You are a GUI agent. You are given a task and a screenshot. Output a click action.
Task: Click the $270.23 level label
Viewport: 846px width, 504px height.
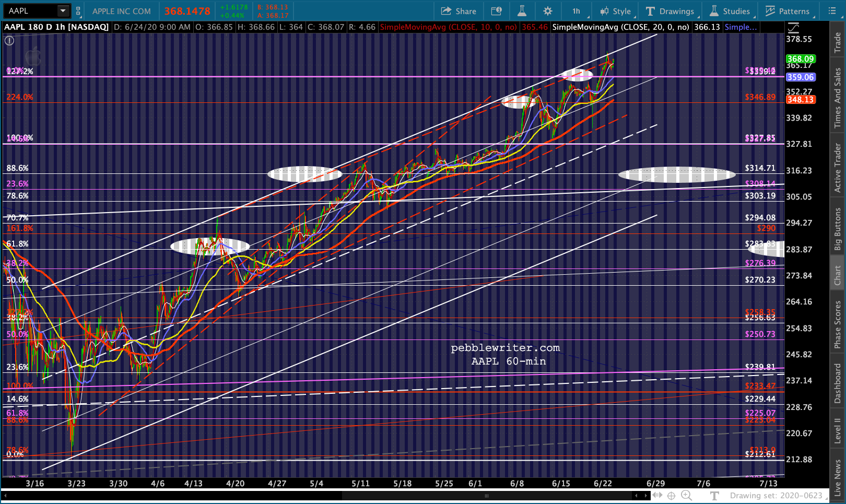pyautogui.click(x=760, y=279)
